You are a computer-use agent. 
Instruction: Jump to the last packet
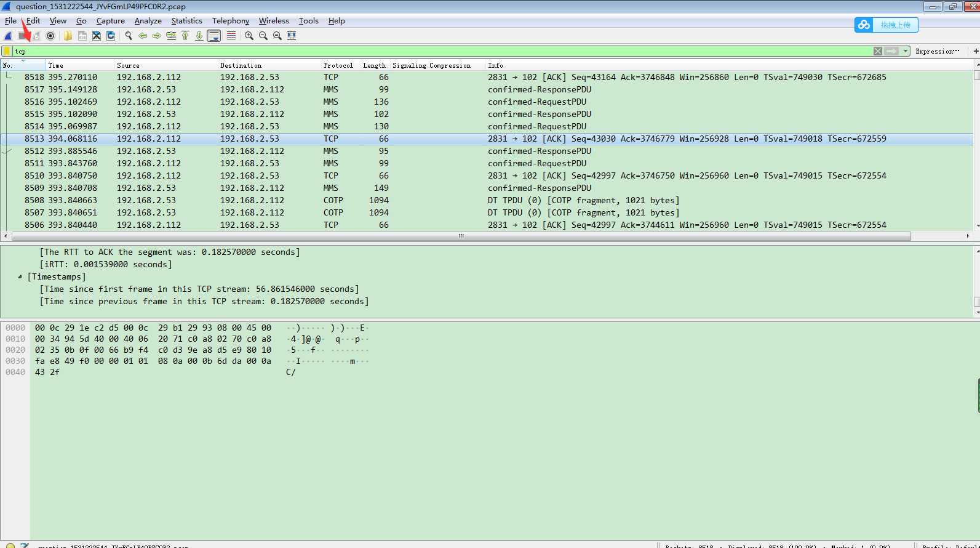(199, 36)
